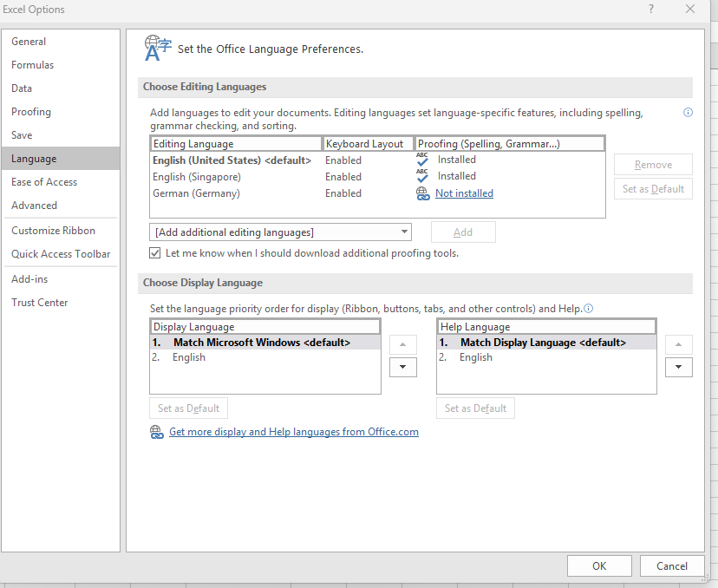Image resolution: width=718 pixels, height=588 pixels.
Task: Open the Not installed proofing link
Action: tap(464, 193)
